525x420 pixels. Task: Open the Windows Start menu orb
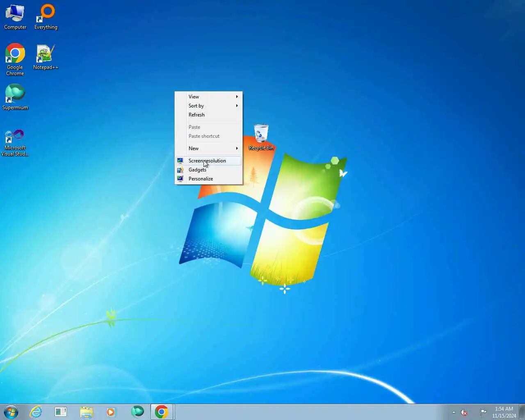11,412
